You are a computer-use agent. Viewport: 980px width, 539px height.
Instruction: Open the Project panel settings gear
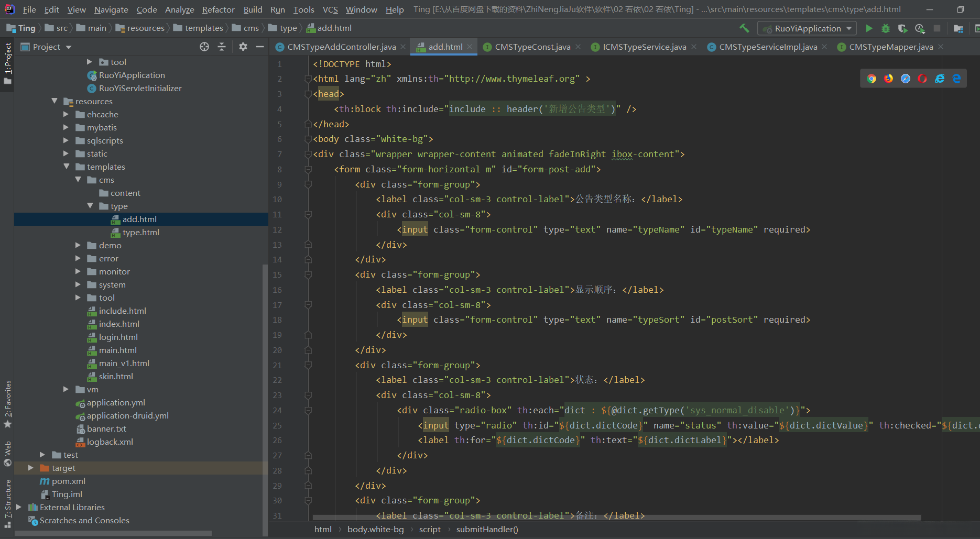coord(243,47)
